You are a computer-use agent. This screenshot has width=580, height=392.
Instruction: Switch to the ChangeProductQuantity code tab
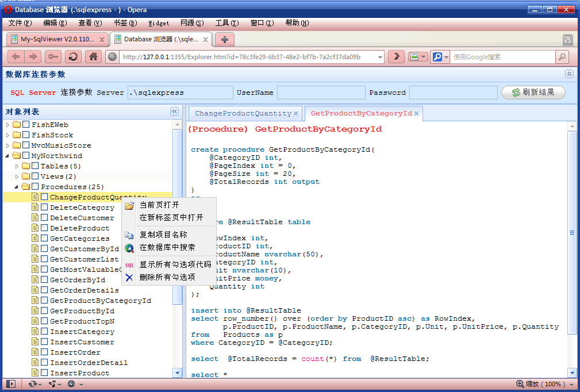tap(243, 114)
